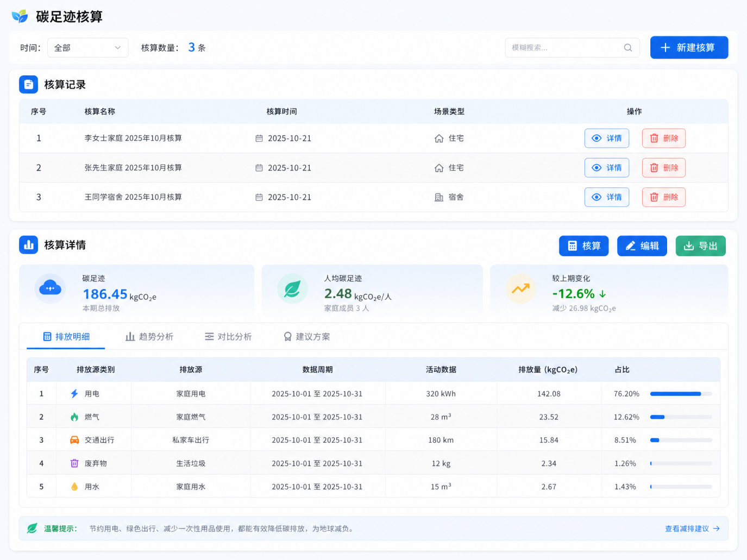Switch to the 建议方案 tab

[x=307, y=337]
